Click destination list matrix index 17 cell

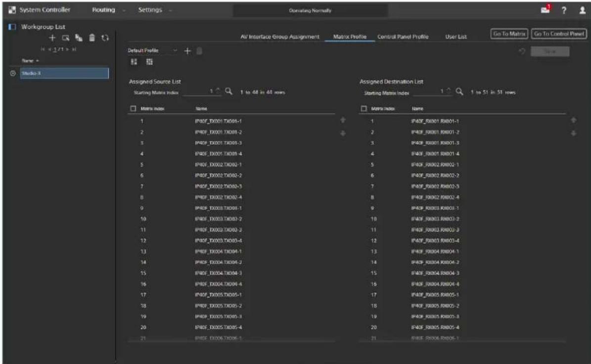(x=373, y=295)
